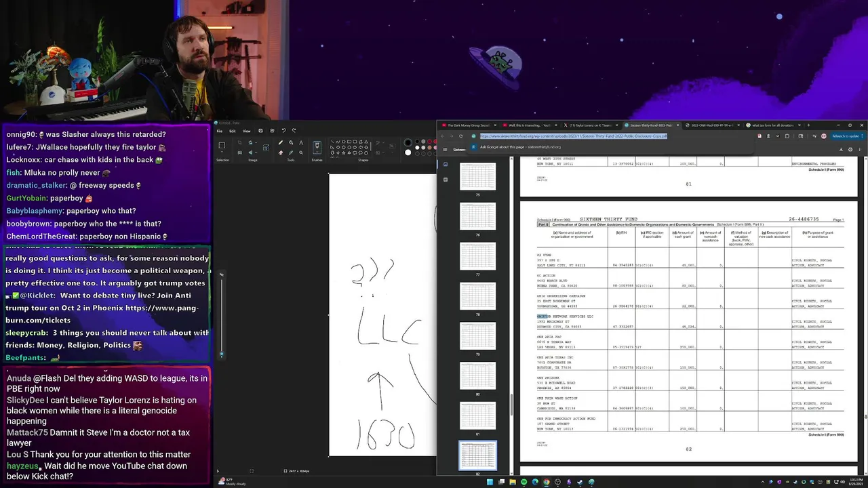Open the Rotate dropdown arrow in Paint
This screenshot has height=488, width=868.
coord(256,142)
